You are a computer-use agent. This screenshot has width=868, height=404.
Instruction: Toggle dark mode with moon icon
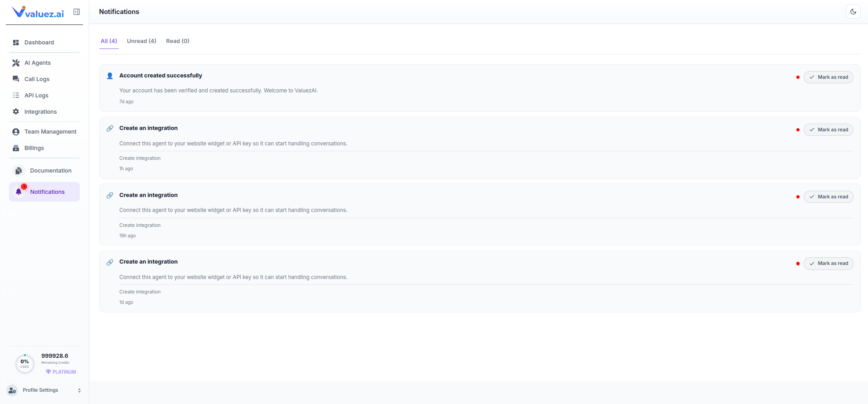pyautogui.click(x=853, y=12)
